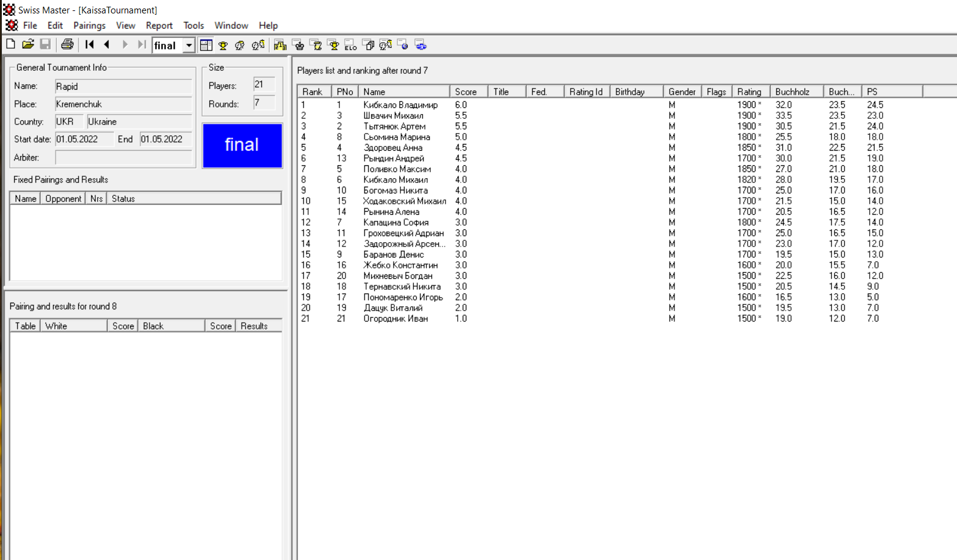The image size is (957, 560).
Task: Open a tournament file via folder icon
Action: coord(28,45)
